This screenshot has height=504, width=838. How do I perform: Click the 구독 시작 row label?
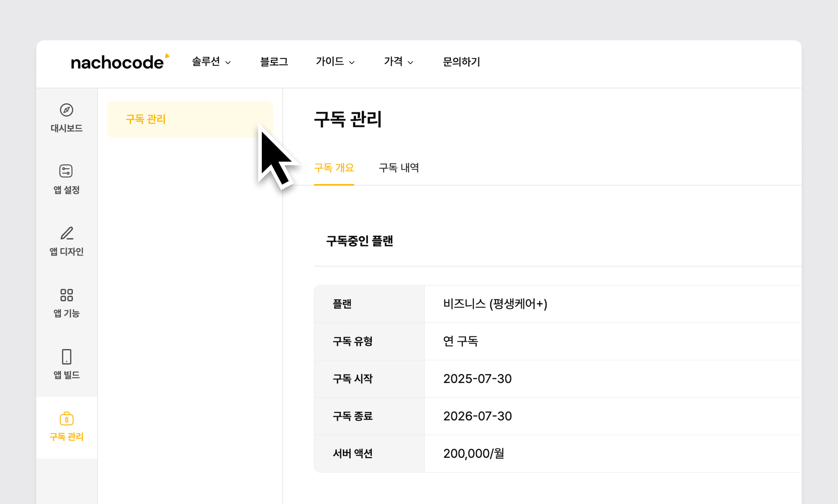pos(353,379)
